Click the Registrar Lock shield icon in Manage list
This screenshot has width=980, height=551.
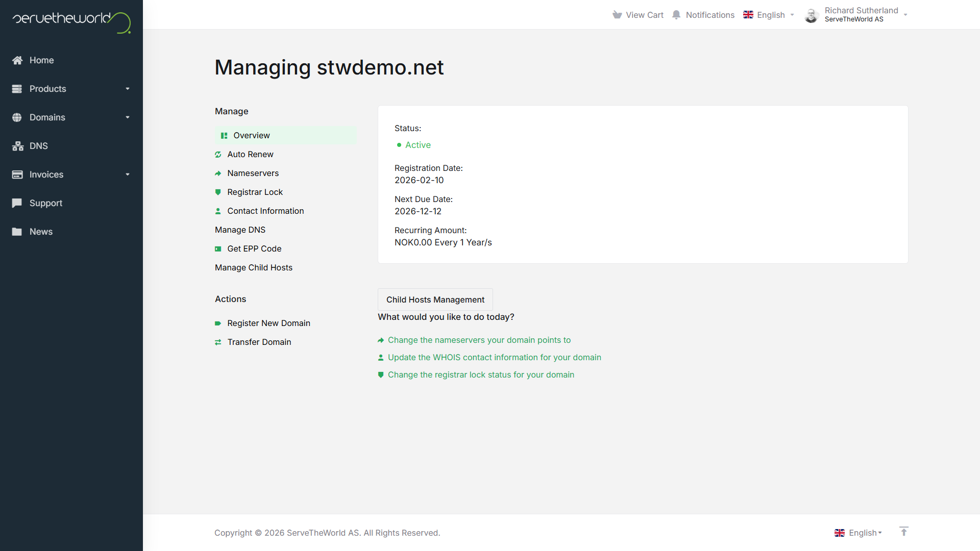coord(218,192)
